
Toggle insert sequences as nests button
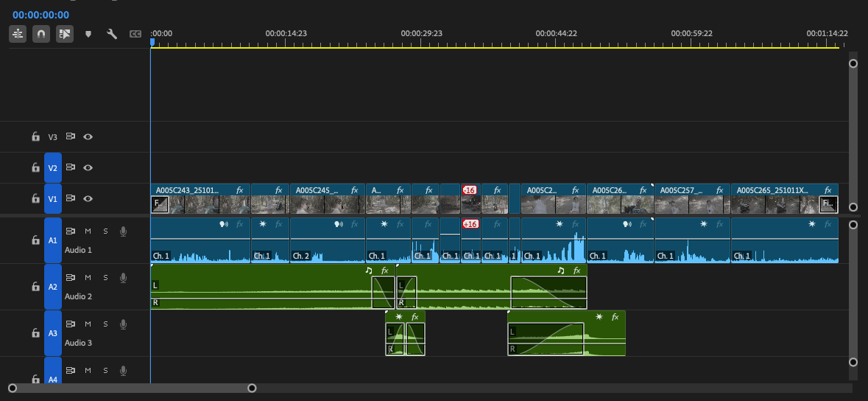[x=18, y=34]
